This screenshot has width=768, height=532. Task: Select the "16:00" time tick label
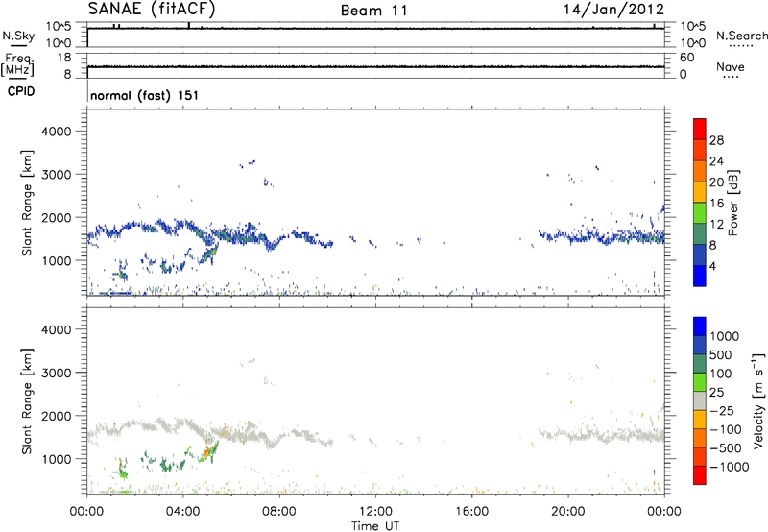click(471, 512)
